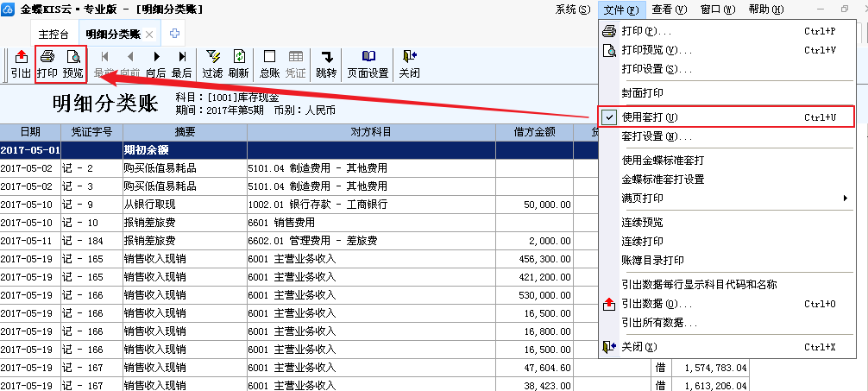Click the 打印 print toolbar icon
Screen dimensions: 868x391
point(47,64)
